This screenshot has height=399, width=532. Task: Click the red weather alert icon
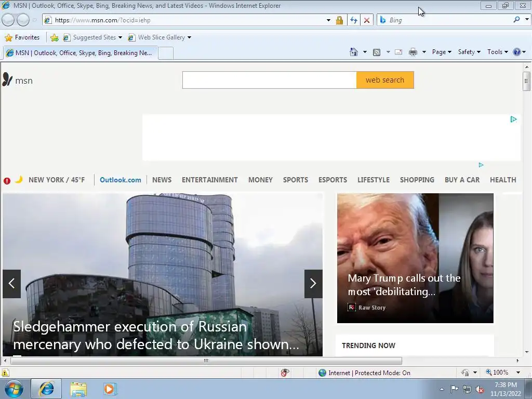pos(7,180)
